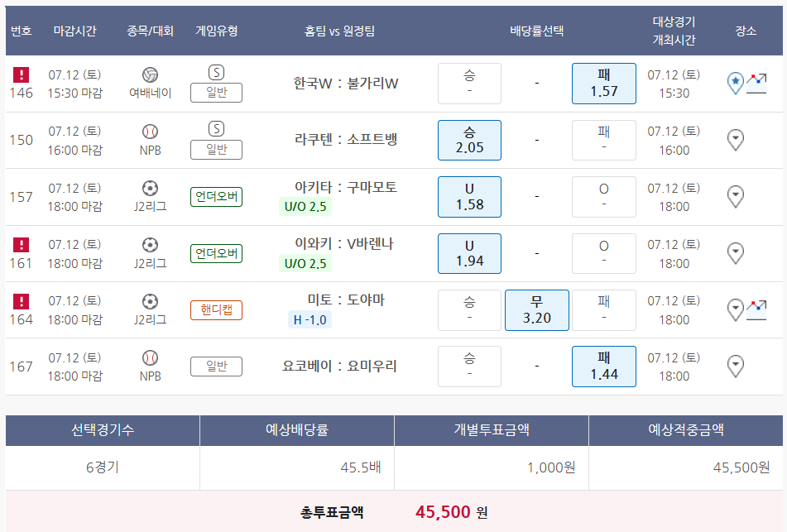787x532 pixels.
Task: Click the red alert icon on match 164
Action: [22, 301]
